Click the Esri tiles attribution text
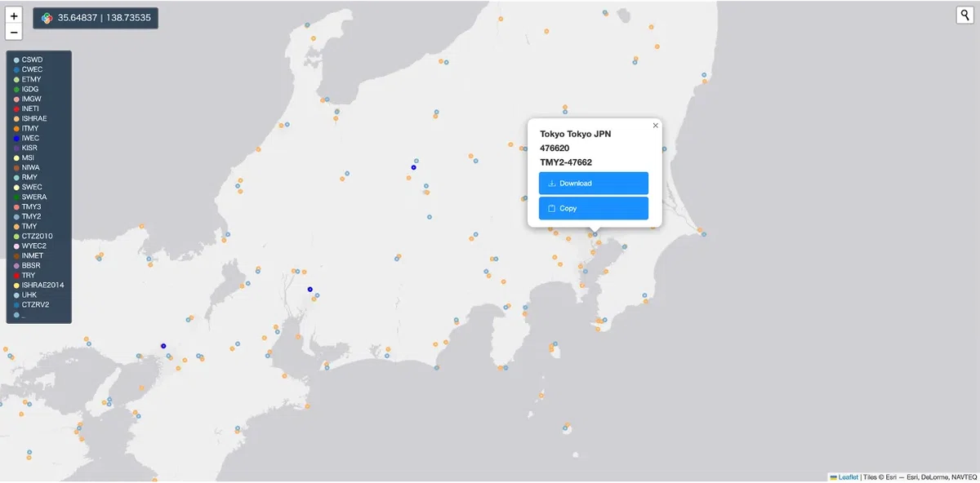Viewport: 980px width, 483px height. pyautogui.click(x=920, y=477)
